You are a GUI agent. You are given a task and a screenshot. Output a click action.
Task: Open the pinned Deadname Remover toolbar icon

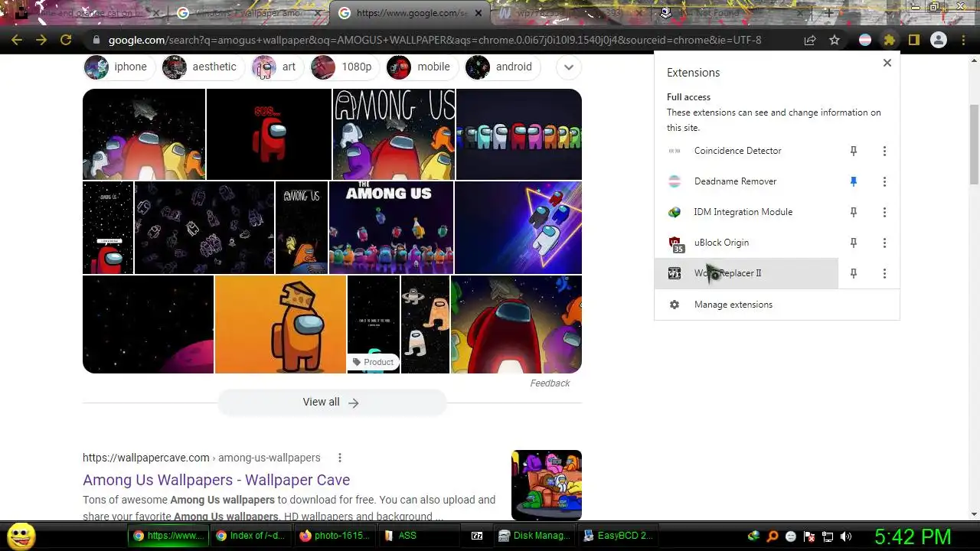click(x=865, y=40)
